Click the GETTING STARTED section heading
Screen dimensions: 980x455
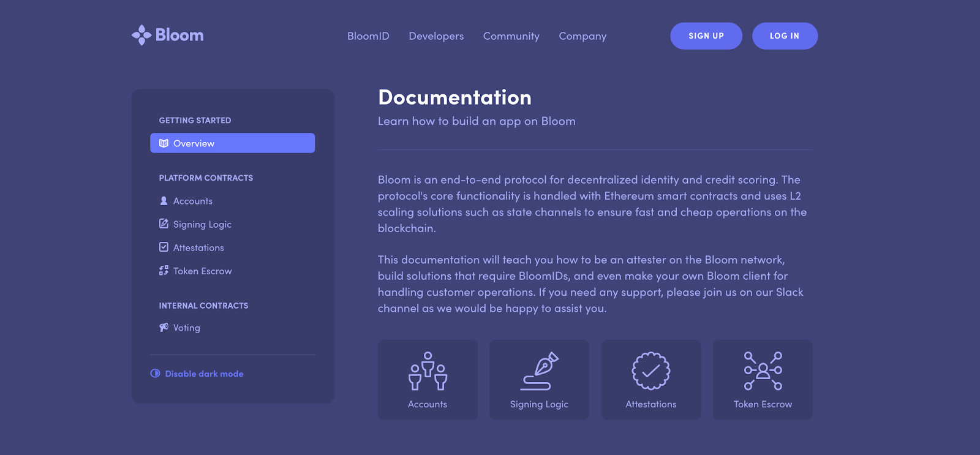(x=195, y=121)
